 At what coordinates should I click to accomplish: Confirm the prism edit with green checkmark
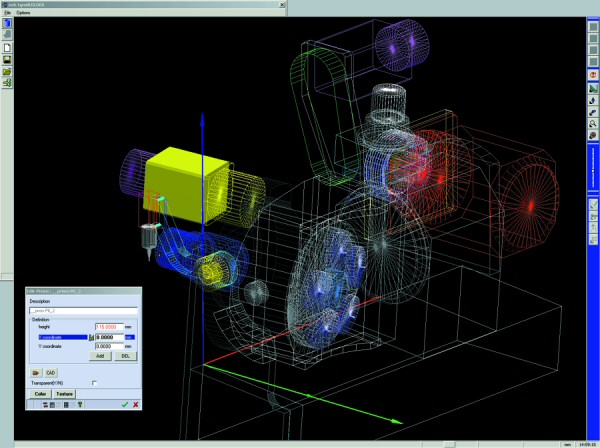pos(125,404)
